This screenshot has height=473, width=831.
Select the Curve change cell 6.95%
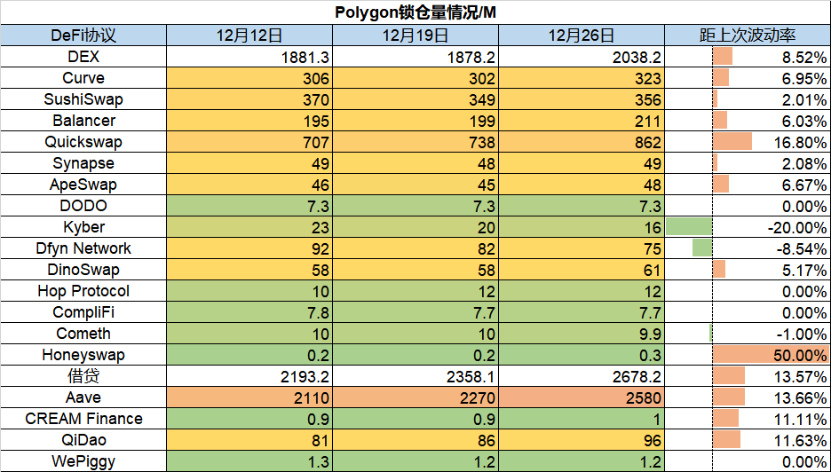[x=747, y=78]
